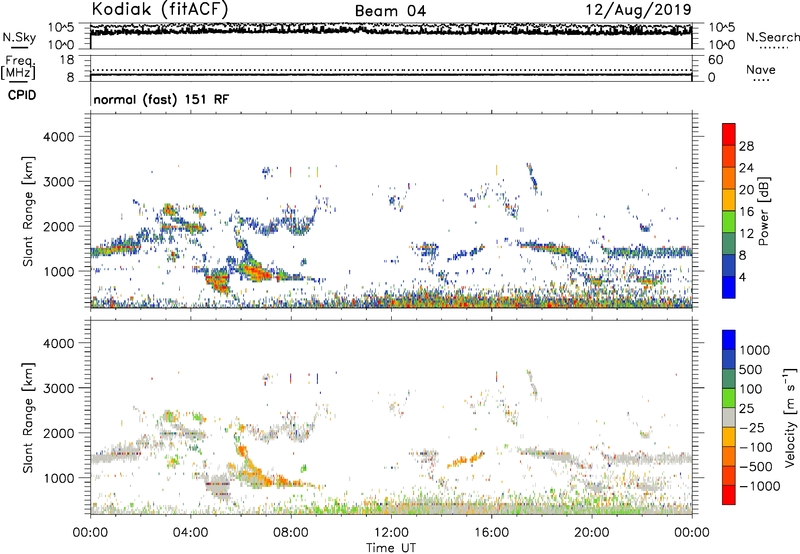Click the "08:00" time axis tick label
Viewport: 800px width, 554px height.
[291, 533]
